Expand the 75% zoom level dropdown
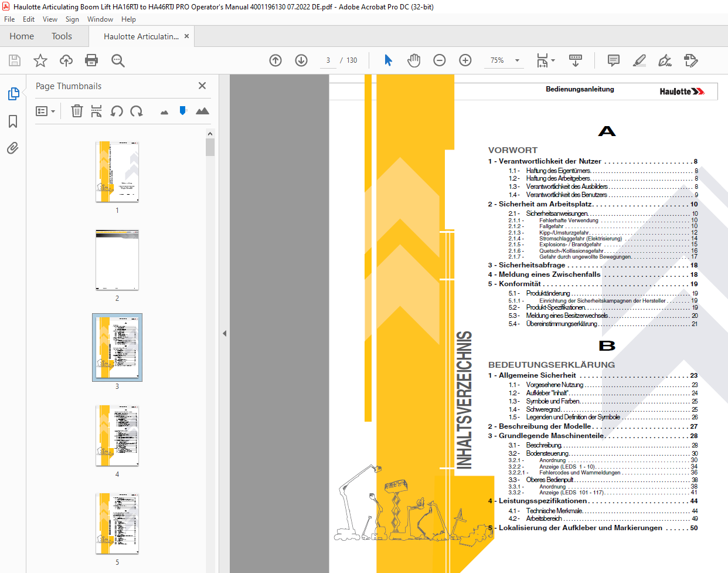728x573 pixels. (517, 60)
